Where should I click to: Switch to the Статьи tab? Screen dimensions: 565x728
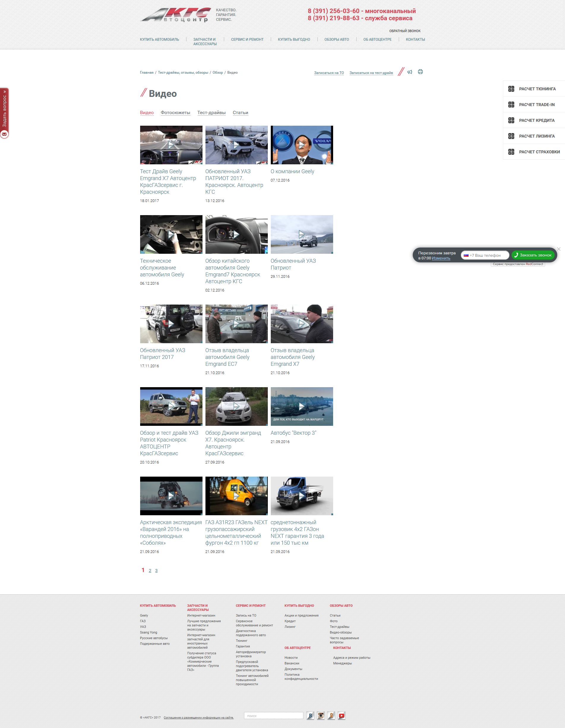(x=240, y=113)
